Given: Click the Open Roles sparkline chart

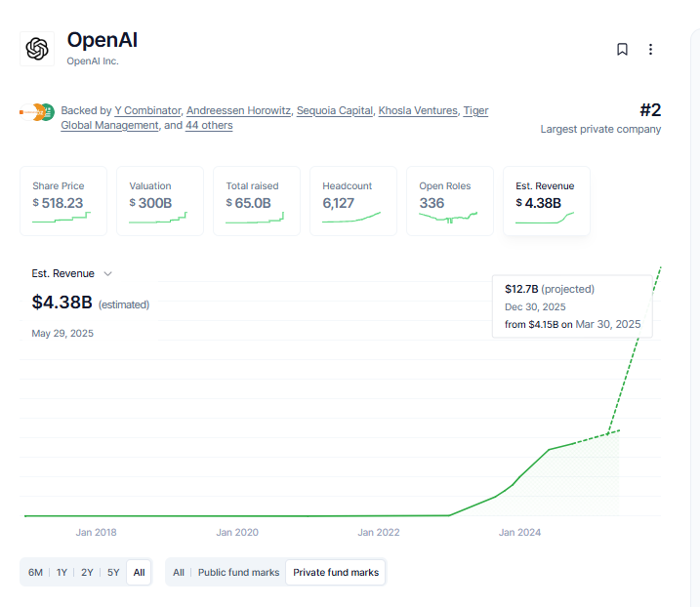Looking at the screenshot, I should (448, 218).
